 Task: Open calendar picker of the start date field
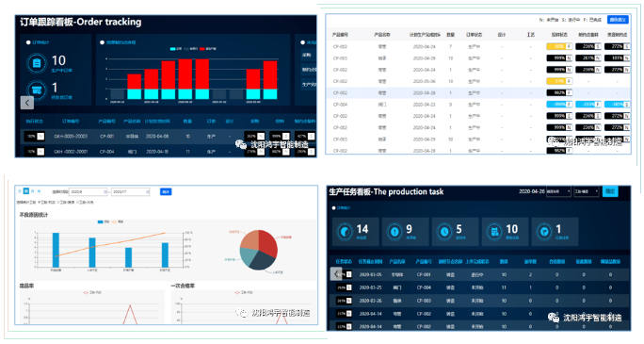pyautogui.click(x=105, y=192)
